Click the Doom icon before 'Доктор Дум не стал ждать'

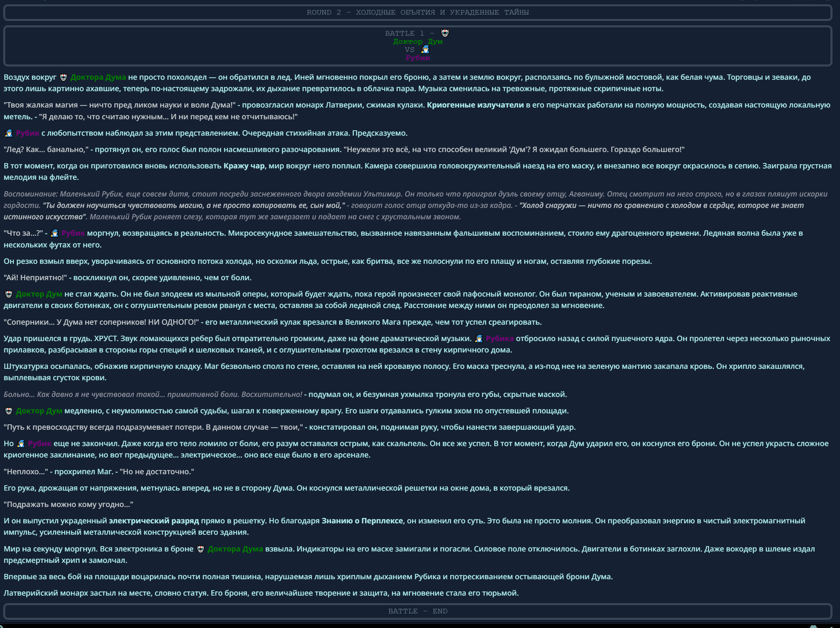click(x=9, y=294)
